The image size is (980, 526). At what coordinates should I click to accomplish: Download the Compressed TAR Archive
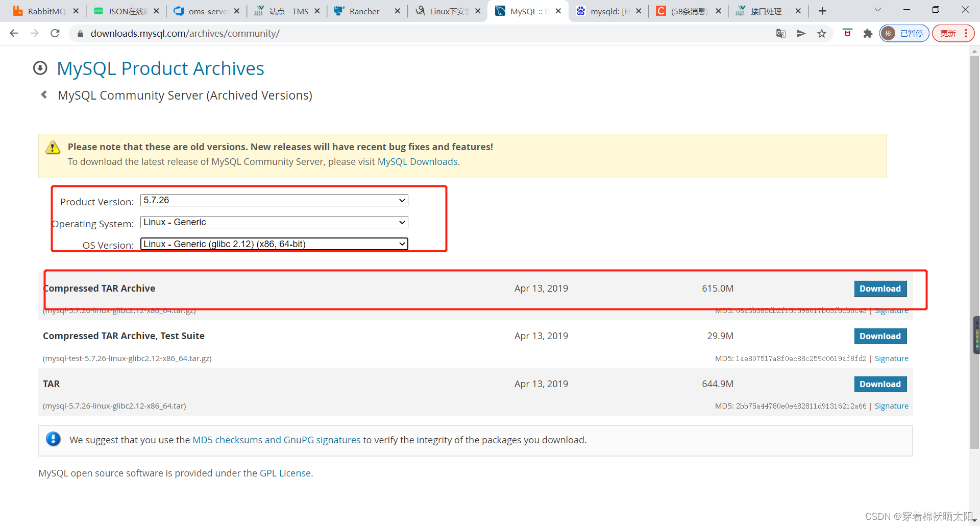point(880,289)
